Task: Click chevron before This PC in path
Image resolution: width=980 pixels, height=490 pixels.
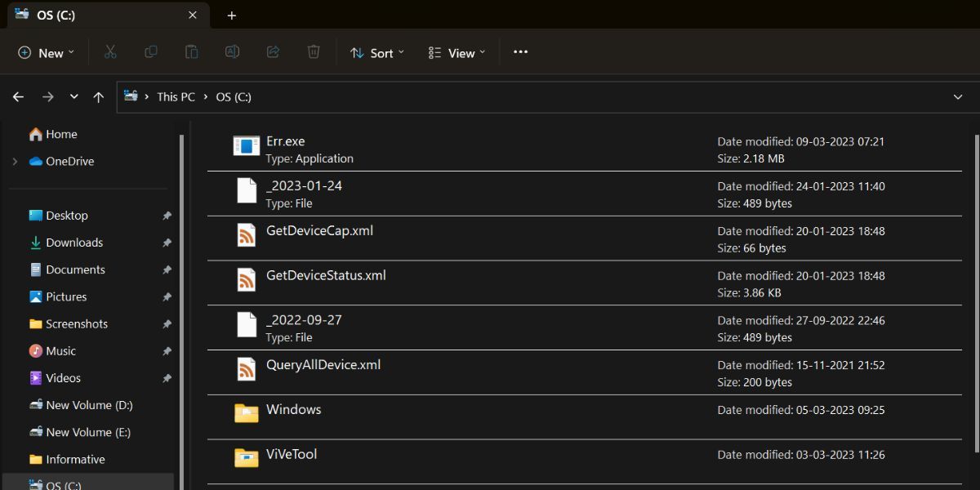Action: [147, 96]
